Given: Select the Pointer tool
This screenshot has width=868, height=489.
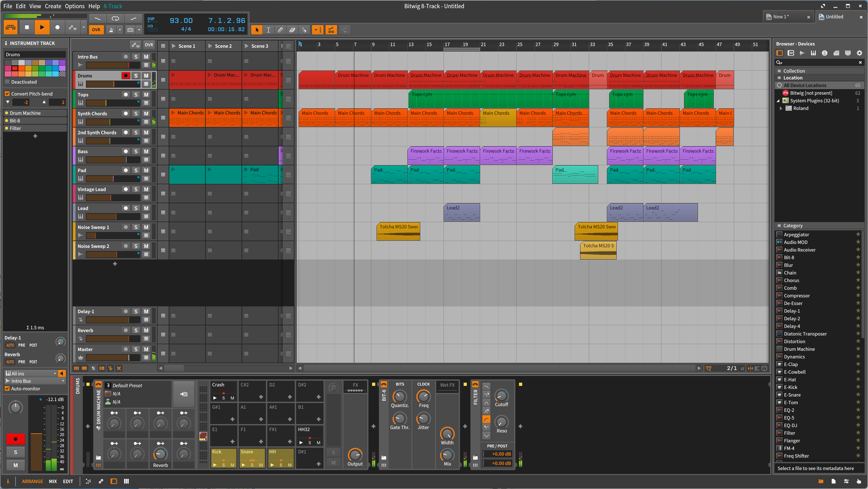Looking at the screenshot, I should pyautogui.click(x=257, y=30).
